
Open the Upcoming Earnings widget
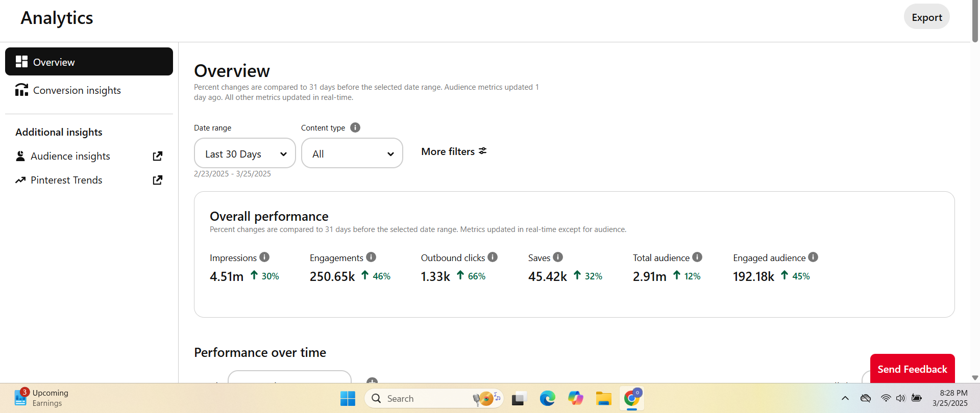42,398
